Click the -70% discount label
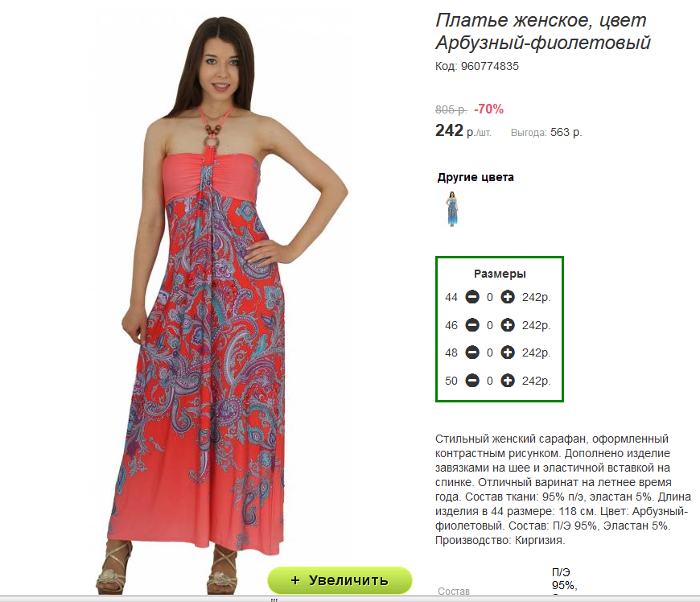This screenshot has width=700, height=602. click(x=489, y=109)
